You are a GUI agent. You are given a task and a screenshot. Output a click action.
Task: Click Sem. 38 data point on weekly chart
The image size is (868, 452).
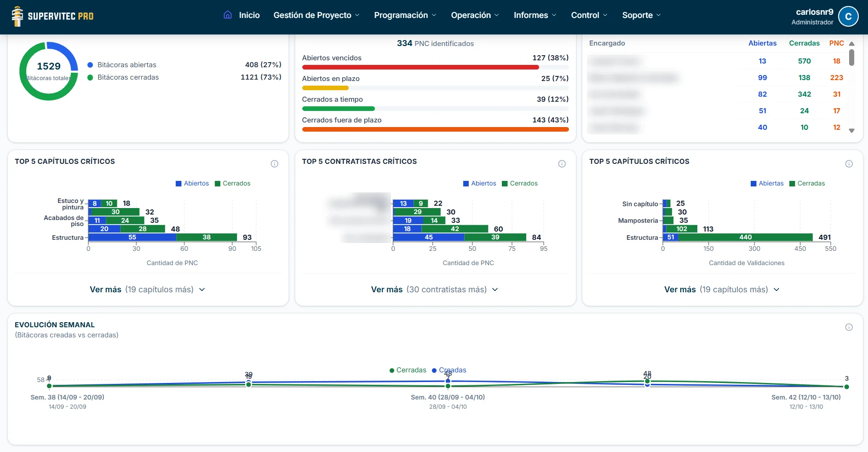coord(49,386)
